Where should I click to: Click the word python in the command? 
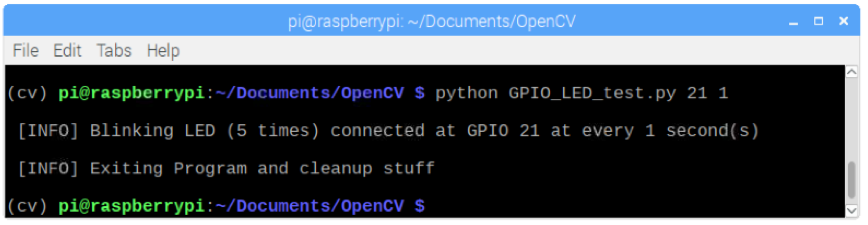tap(466, 93)
